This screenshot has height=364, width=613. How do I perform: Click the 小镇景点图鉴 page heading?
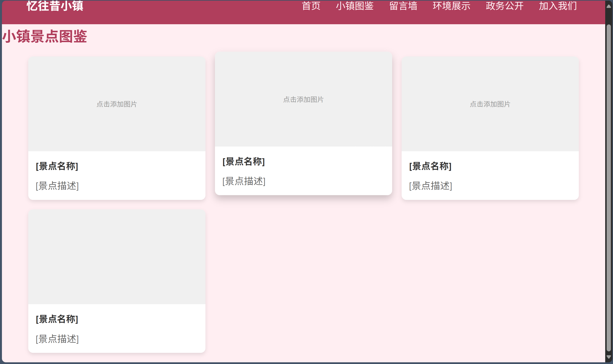(45, 36)
